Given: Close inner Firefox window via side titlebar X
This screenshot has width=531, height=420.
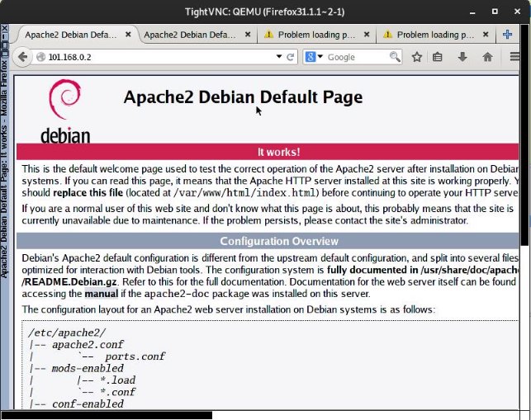Looking at the screenshot, I should pos(4,28).
